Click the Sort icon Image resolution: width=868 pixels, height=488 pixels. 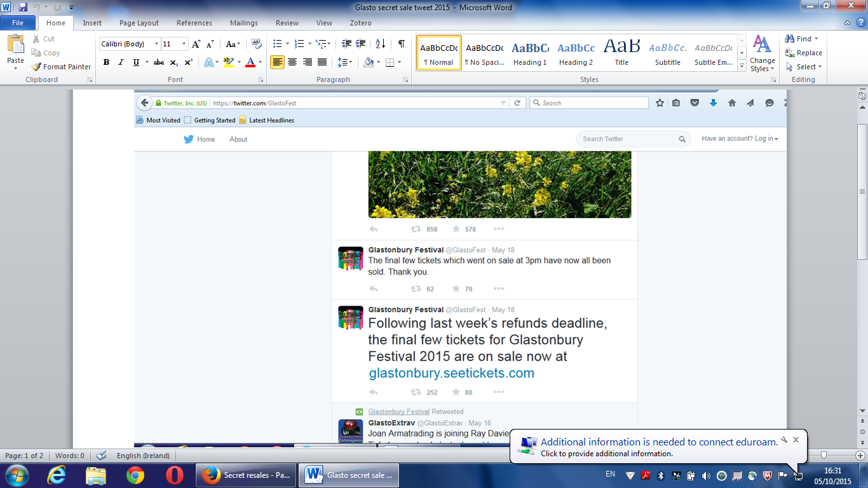pos(381,44)
